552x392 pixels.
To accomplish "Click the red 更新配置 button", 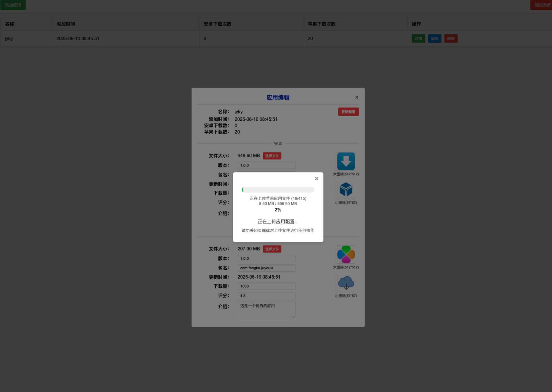I will click(x=348, y=112).
